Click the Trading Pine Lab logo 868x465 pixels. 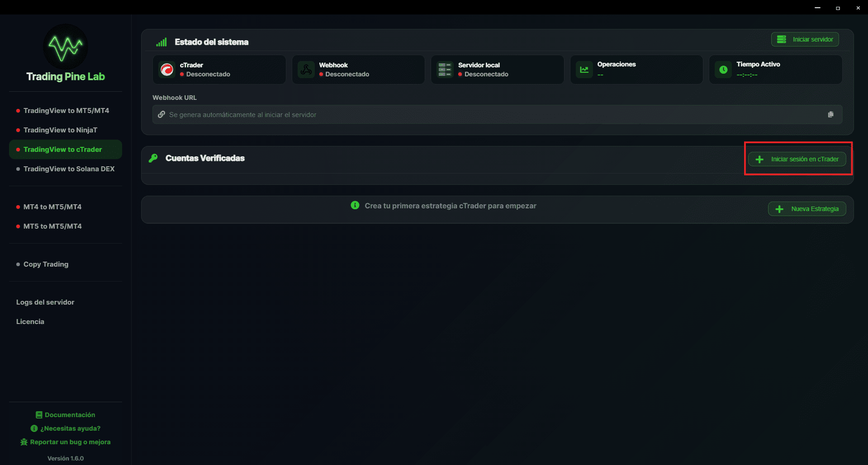click(64, 47)
